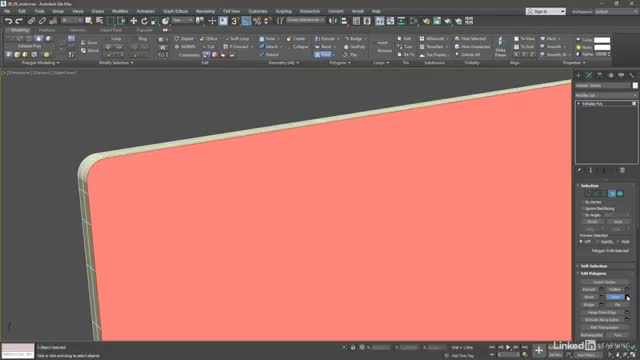The width and height of the screenshot is (640, 360).
Task: Open the Create panel plus tab
Action: coord(578,76)
